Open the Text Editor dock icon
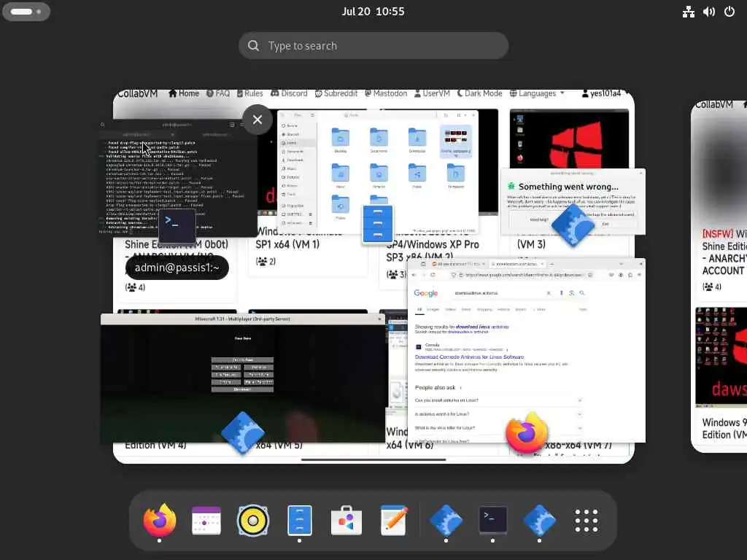The image size is (747, 560). (393, 521)
